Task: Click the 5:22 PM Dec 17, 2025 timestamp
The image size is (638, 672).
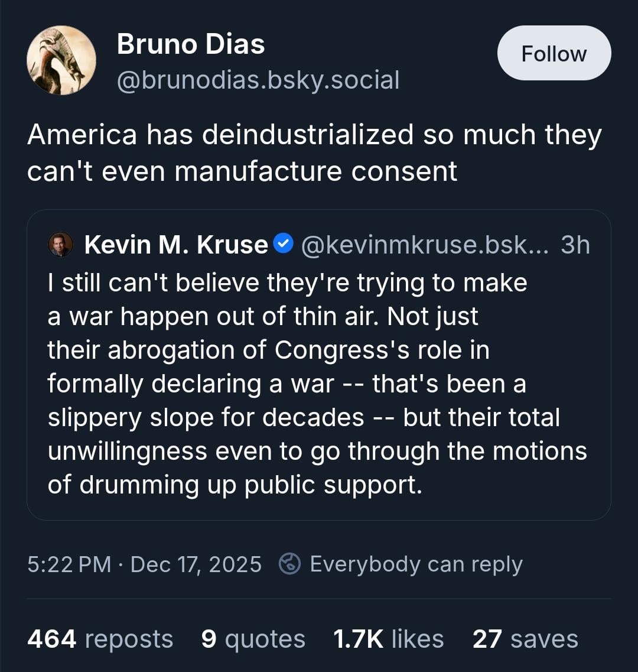Action: point(144,564)
